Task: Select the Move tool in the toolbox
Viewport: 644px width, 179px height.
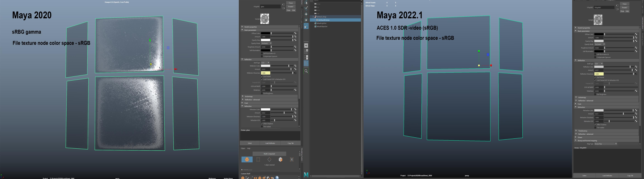Action: point(306,14)
